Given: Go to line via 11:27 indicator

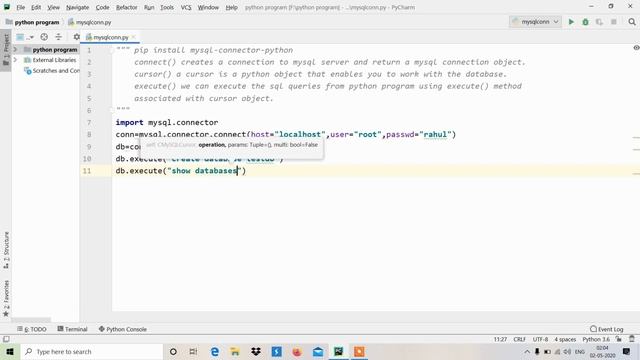Looking at the screenshot, I should point(500,339).
